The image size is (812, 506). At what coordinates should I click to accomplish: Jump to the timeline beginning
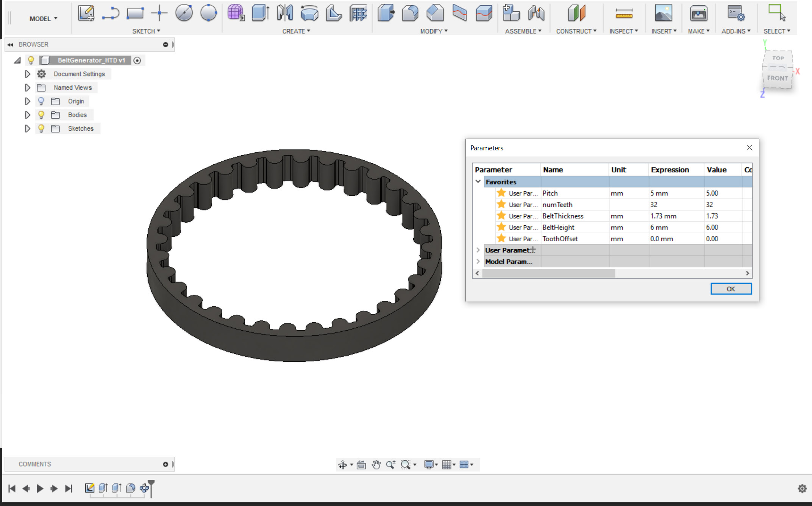[x=12, y=489]
